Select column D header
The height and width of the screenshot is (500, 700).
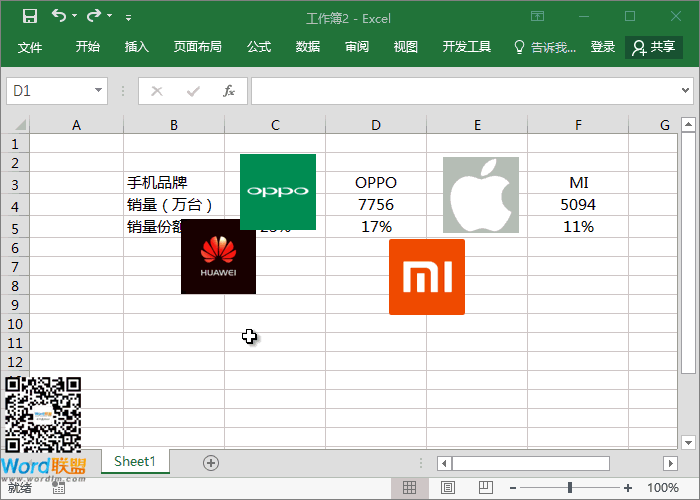pos(376,125)
